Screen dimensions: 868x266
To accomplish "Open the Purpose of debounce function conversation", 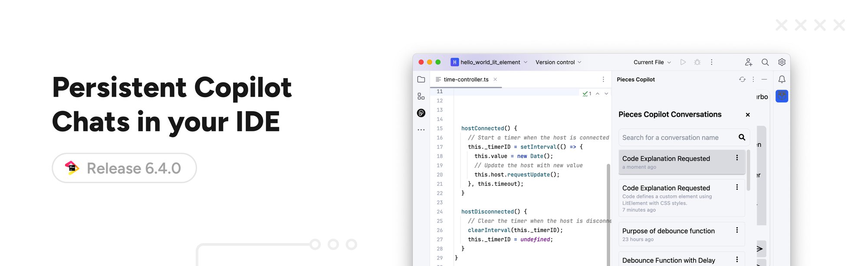I will point(681,234).
